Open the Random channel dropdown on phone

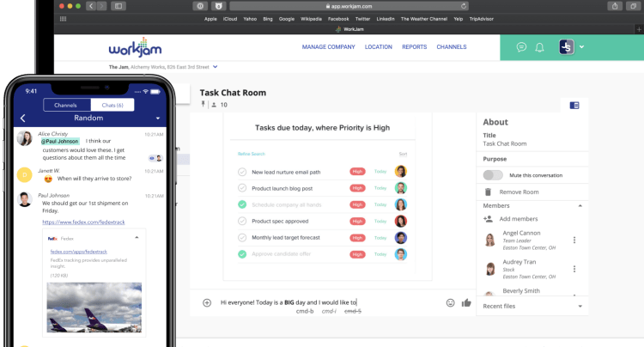tap(158, 119)
